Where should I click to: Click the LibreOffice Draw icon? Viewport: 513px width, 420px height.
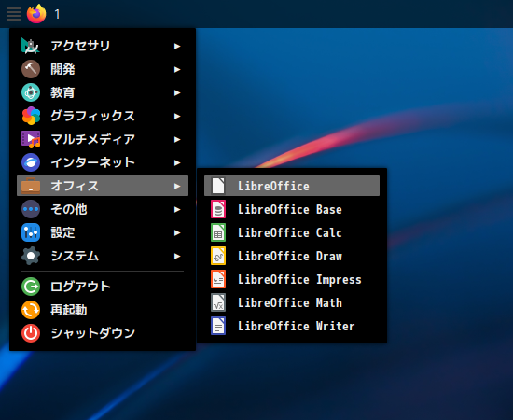tap(218, 256)
